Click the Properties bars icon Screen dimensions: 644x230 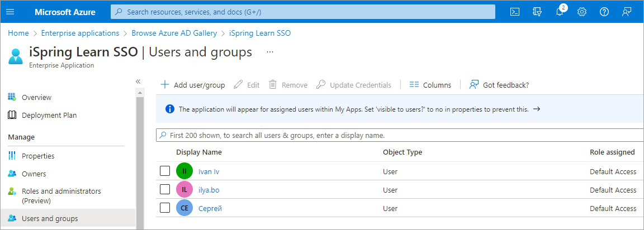[x=12, y=156]
